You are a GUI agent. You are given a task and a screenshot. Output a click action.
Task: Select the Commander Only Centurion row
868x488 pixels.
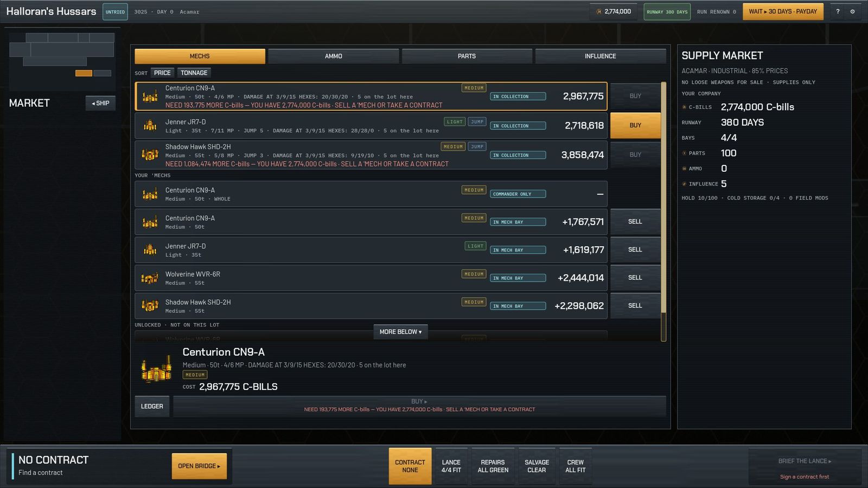pos(371,194)
